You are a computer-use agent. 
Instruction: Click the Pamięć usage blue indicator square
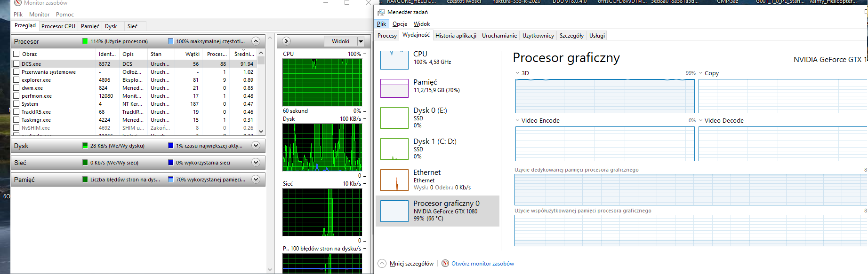(170, 180)
